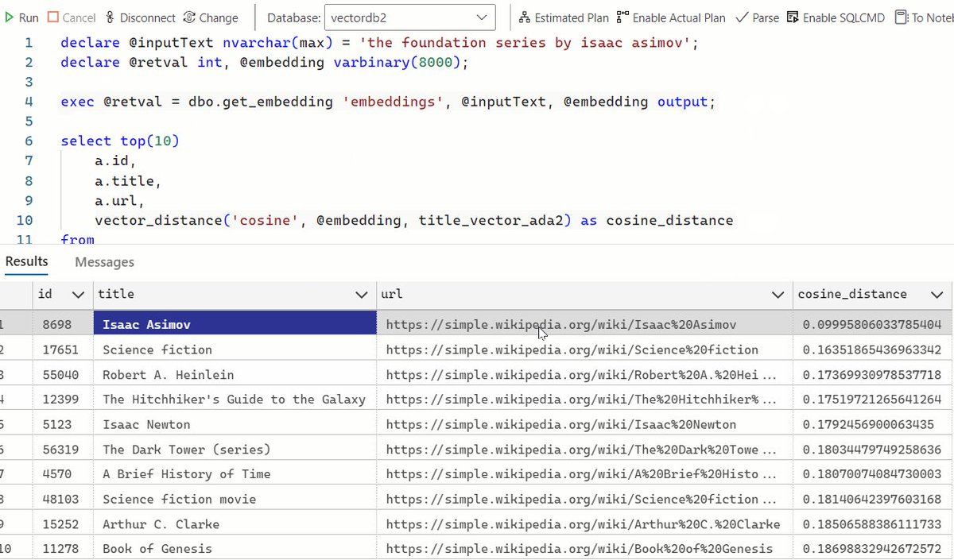The height and width of the screenshot is (560, 954).
Task: Run the SQL query
Action: point(21,17)
